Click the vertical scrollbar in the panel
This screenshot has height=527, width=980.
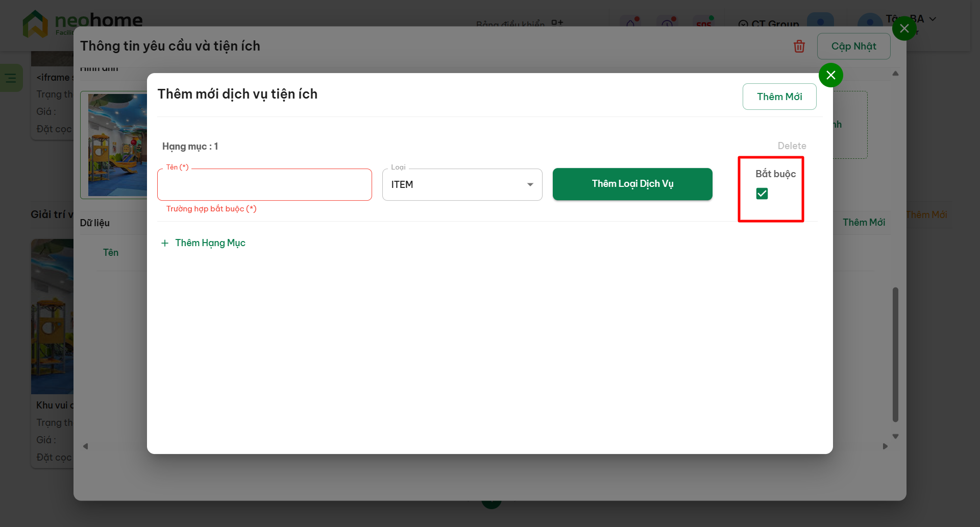[895, 354]
